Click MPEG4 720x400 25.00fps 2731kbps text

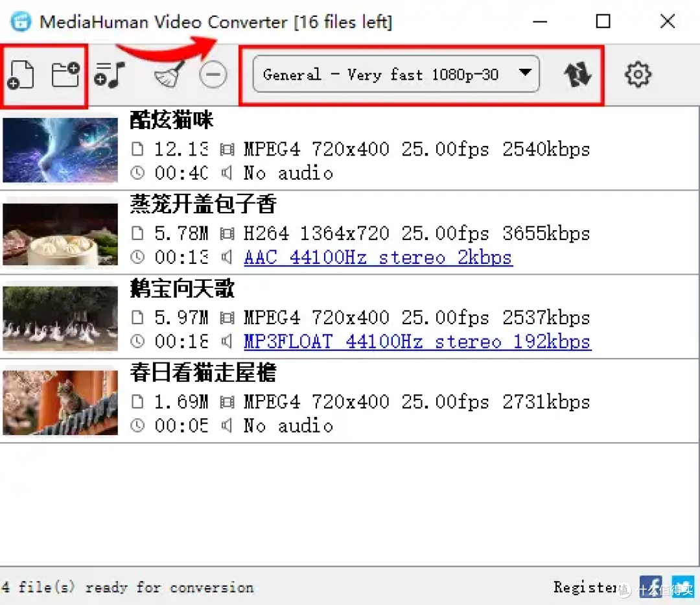tap(417, 402)
